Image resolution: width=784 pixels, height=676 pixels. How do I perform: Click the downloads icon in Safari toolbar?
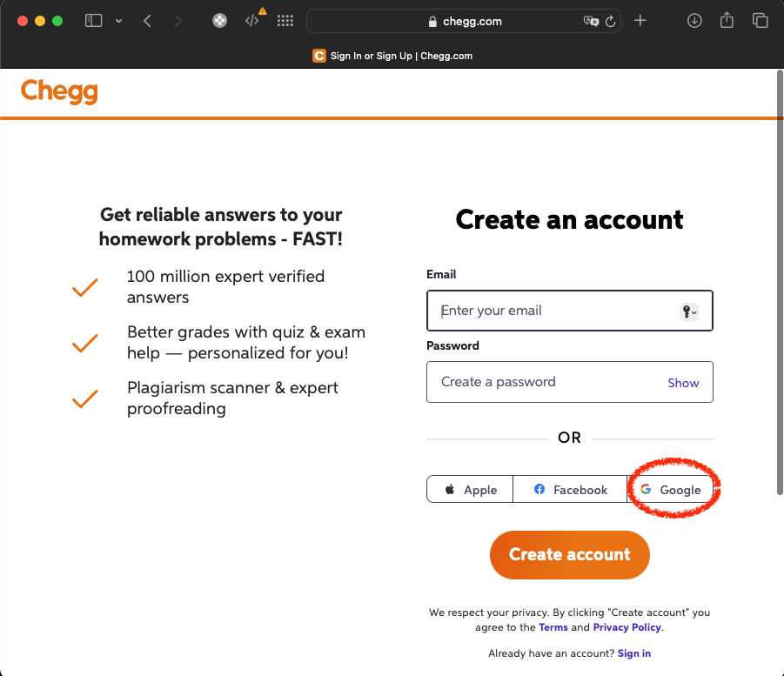[694, 20]
